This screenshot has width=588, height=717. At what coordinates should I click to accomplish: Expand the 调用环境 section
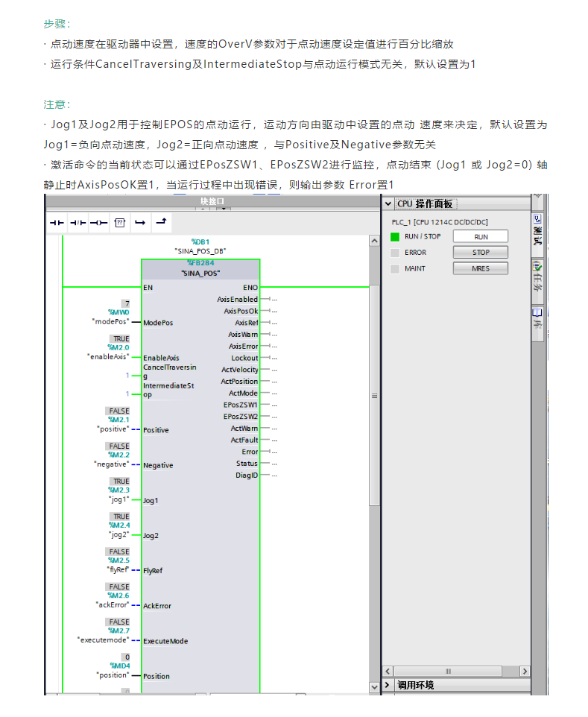388,685
